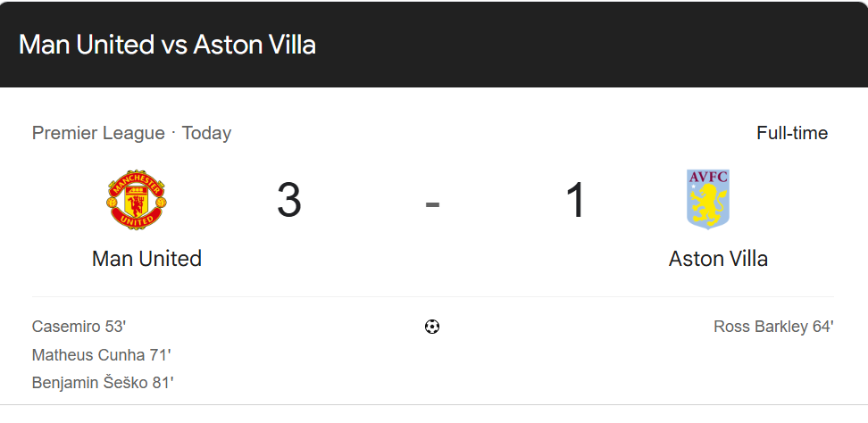Click the 53' goal minute
The image size is (868, 423).
point(115,327)
